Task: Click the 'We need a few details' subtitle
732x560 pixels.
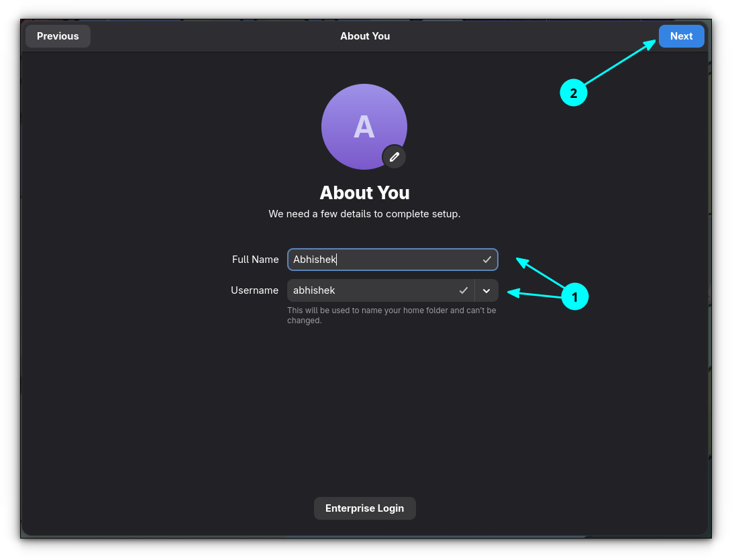Action: coord(364,214)
